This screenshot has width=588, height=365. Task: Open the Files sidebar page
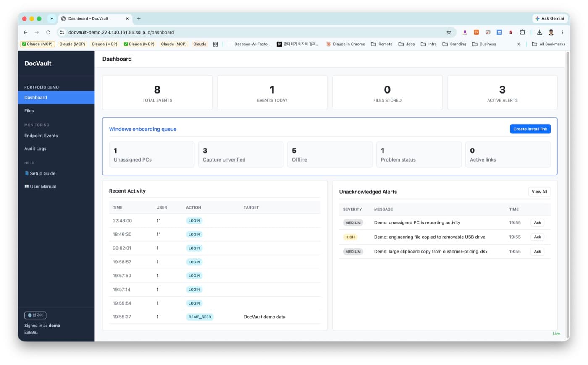56,111
